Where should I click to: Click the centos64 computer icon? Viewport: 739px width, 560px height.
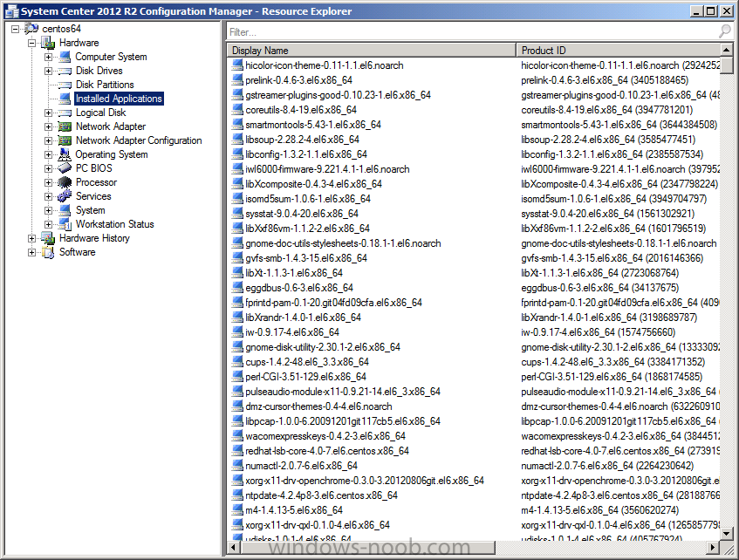(31, 28)
